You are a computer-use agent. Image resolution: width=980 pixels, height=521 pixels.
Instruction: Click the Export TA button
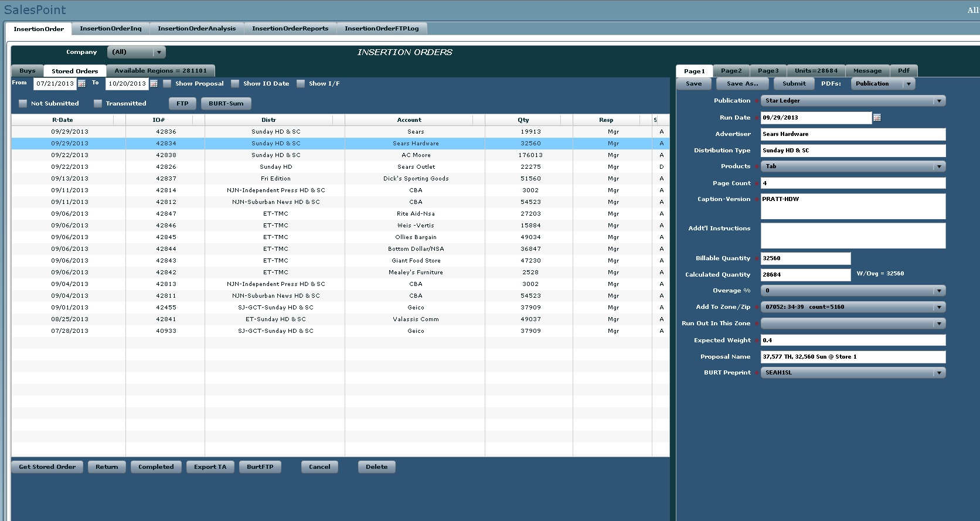click(x=210, y=467)
